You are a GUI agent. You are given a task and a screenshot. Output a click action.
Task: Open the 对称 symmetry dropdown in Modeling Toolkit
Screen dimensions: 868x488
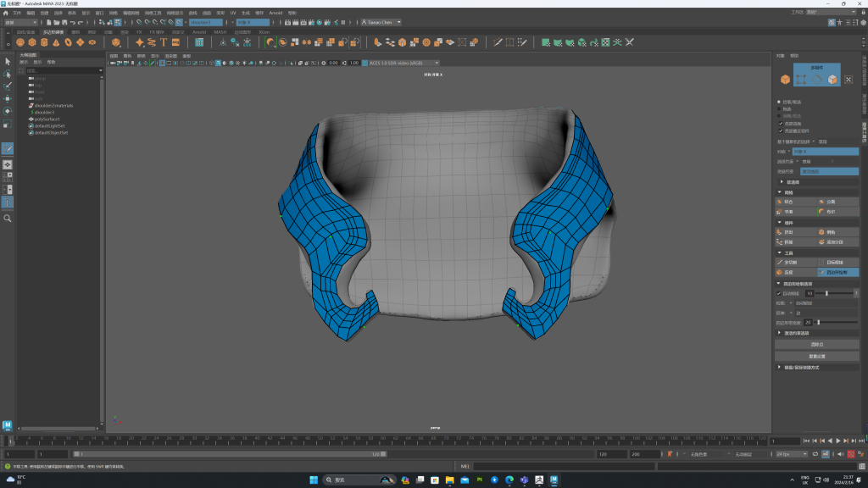coord(826,152)
